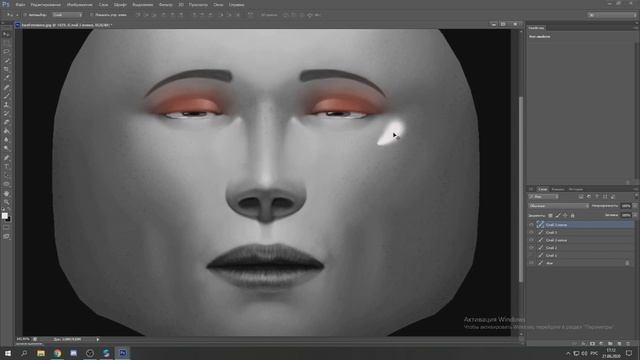Image resolution: width=640 pixels, height=360 pixels.
Task: Open the Окно menu
Action: tap(218, 4)
